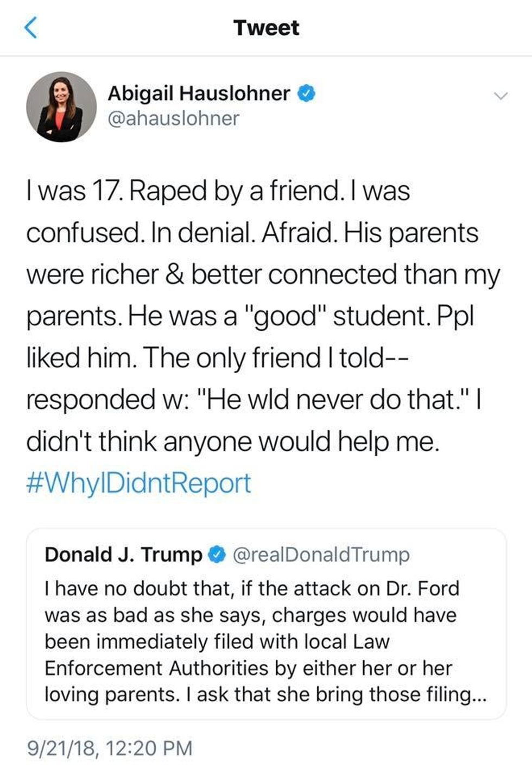The height and width of the screenshot is (774, 532).
Task: Click the 9/21/18, 12:20 PM timestamp
Action: pos(110,748)
